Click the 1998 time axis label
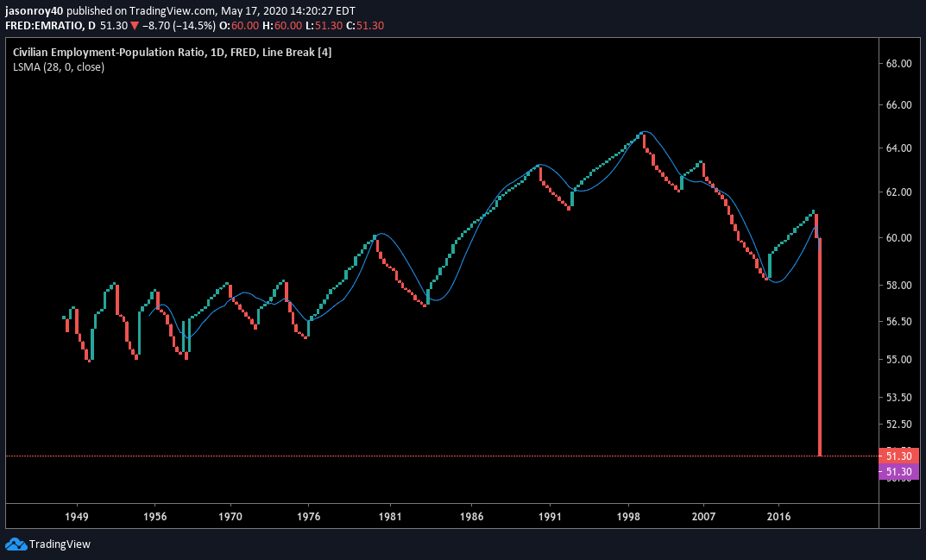The width and height of the screenshot is (926, 560). pos(629,517)
